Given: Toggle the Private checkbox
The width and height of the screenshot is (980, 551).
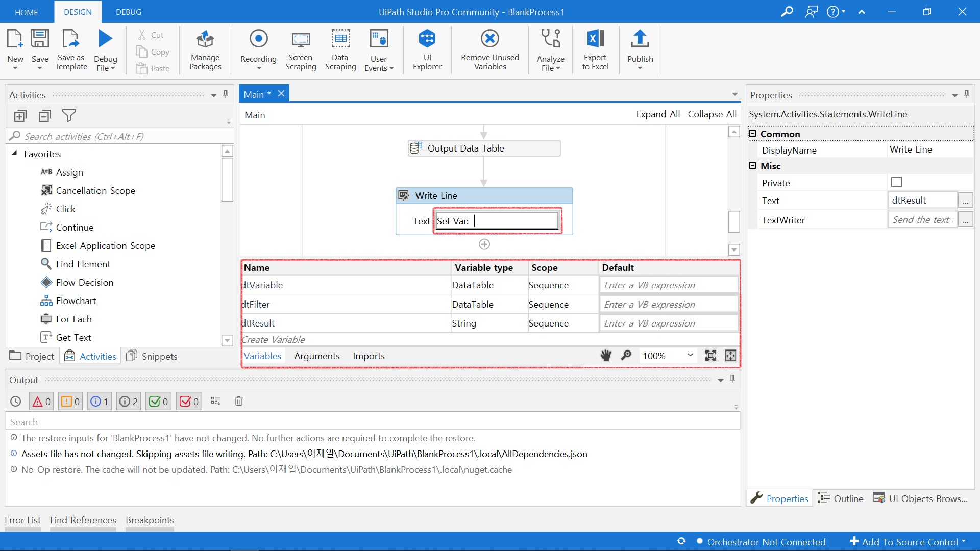Looking at the screenshot, I should [x=896, y=182].
